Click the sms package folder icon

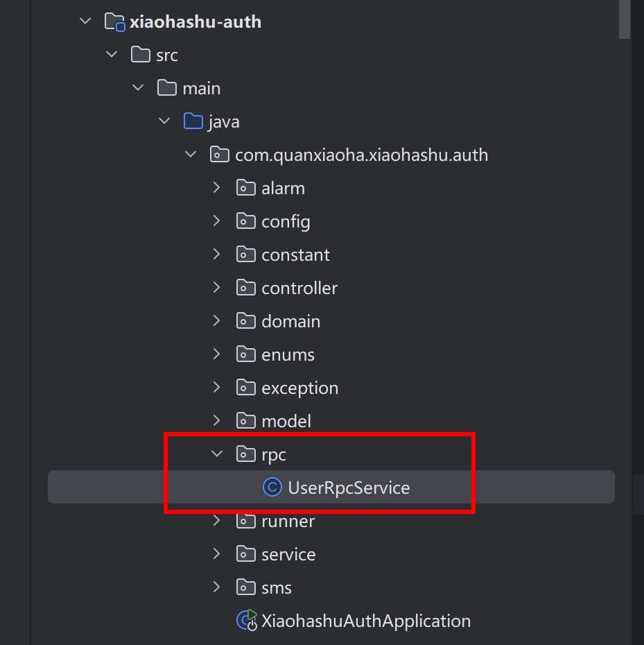tap(246, 587)
